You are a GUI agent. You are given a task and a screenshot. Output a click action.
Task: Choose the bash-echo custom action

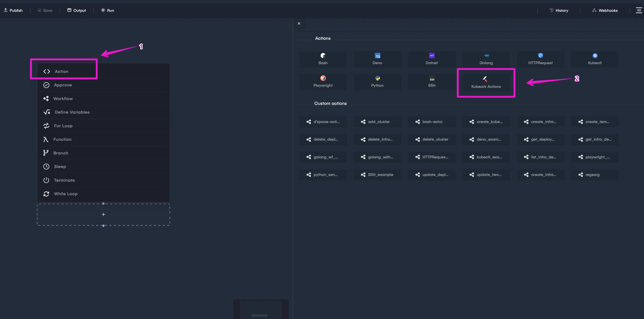point(431,122)
